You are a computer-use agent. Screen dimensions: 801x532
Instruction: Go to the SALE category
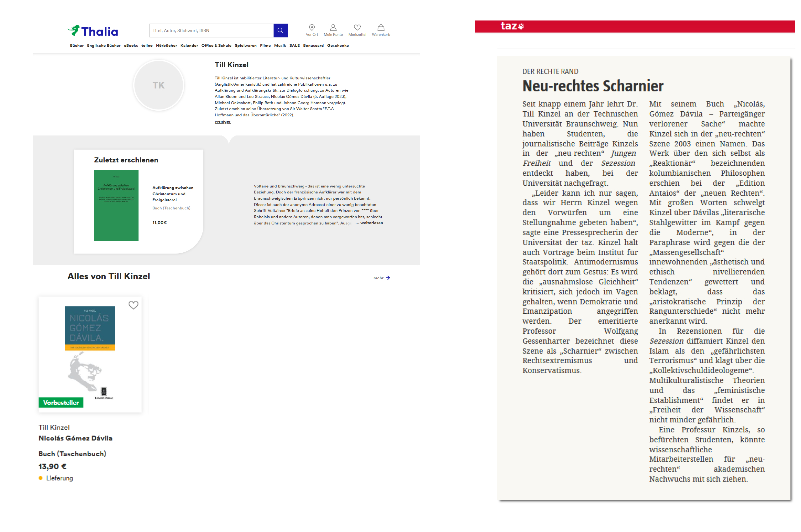point(294,46)
